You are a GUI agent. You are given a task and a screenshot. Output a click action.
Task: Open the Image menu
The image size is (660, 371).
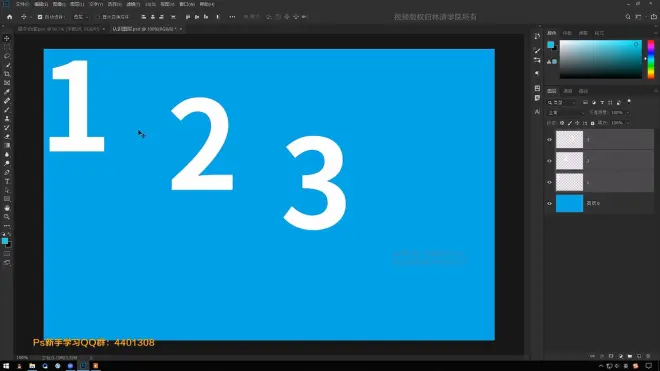click(x=59, y=4)
